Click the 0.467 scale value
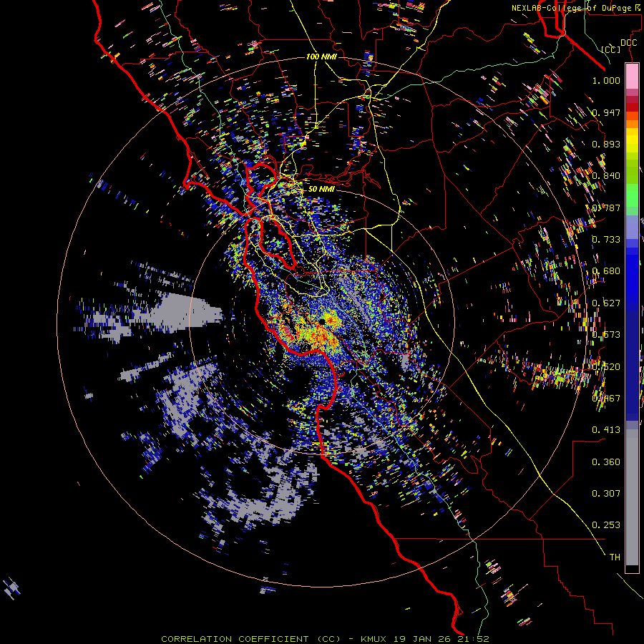The height and width of the screenshot is (644, 644). [x=606, y=398]
